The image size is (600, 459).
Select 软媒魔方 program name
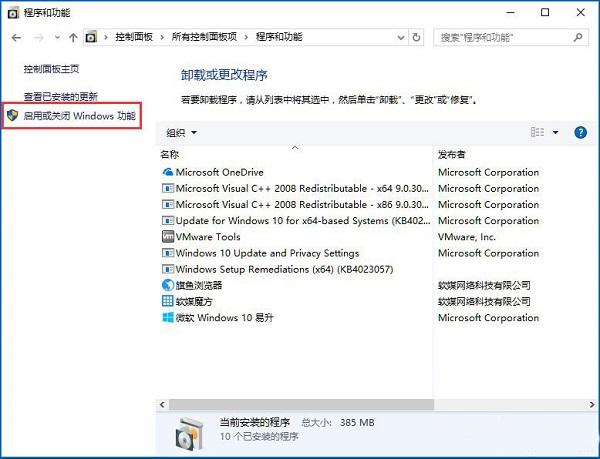pyautogui.click(x=194, y=301)
